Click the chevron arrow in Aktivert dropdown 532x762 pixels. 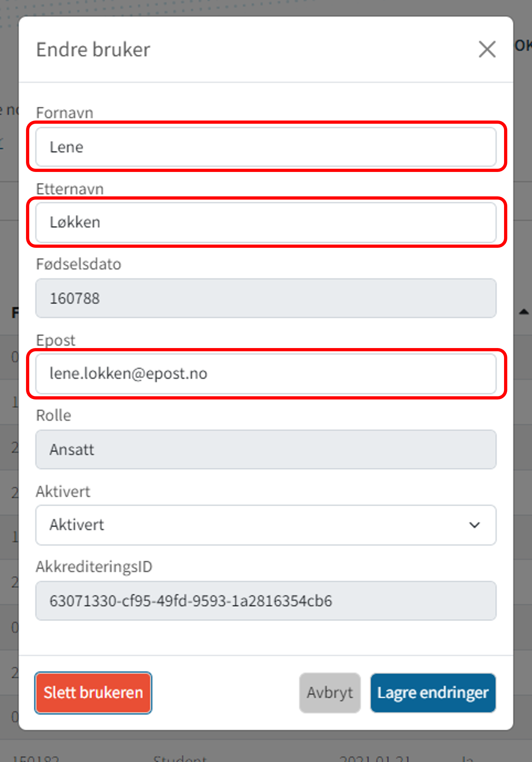point(474,525)
